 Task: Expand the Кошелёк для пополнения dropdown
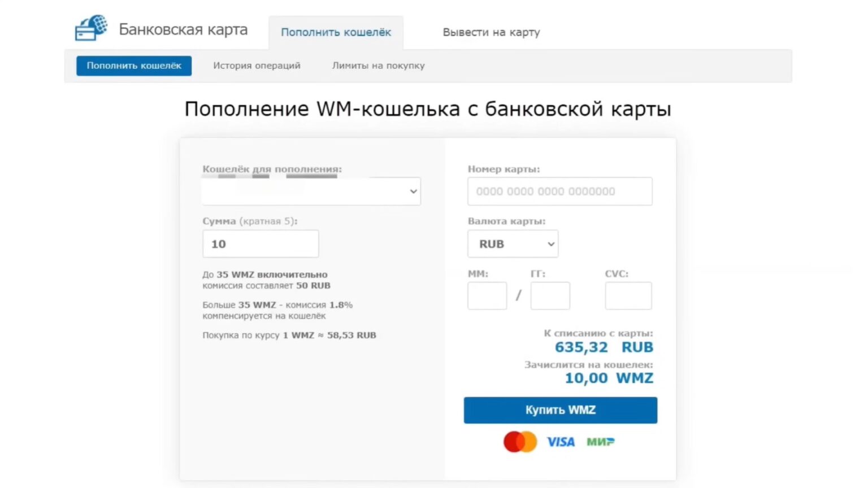pos(311,191)
